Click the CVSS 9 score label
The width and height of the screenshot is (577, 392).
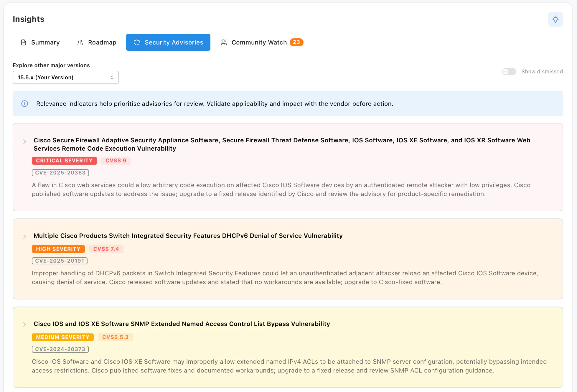click(116, 161)
